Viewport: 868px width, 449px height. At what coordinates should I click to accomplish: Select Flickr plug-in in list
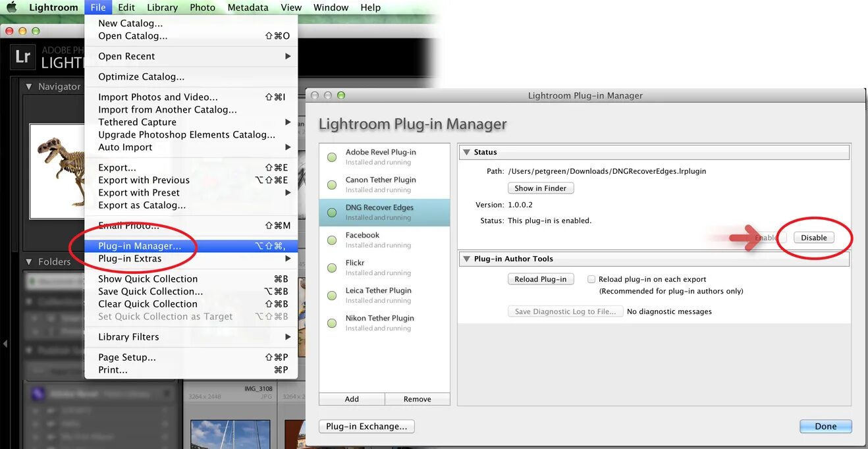click(x=385, y=268)
